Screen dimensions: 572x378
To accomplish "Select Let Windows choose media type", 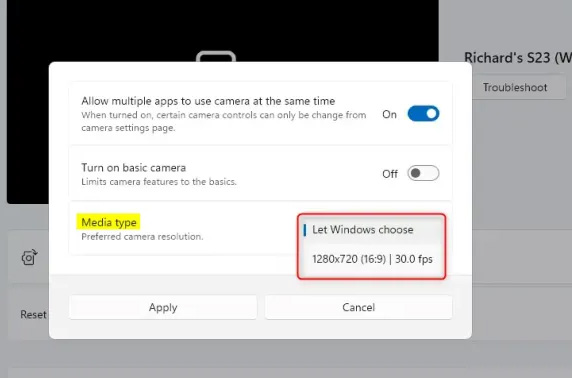I will click(372, 230).
